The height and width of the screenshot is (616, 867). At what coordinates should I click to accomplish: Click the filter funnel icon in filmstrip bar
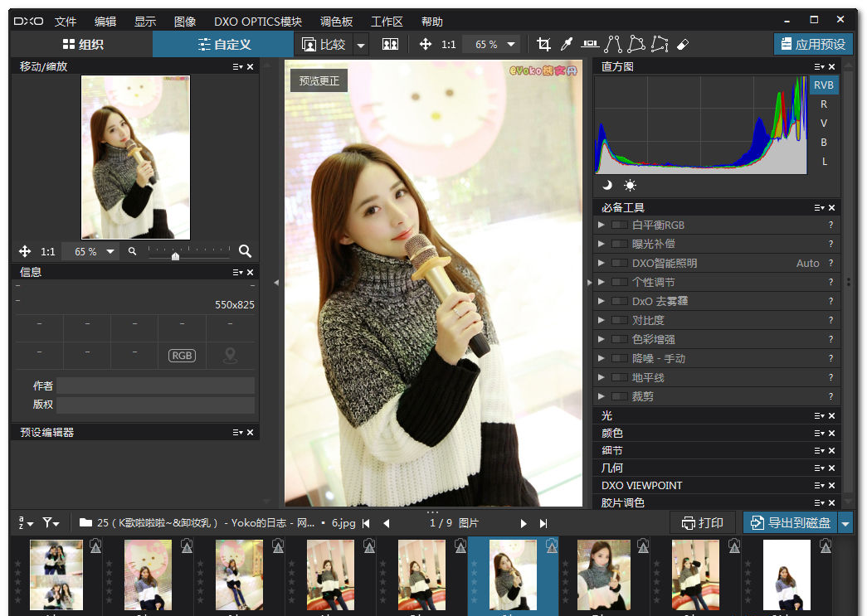click(x=50, y=522)
